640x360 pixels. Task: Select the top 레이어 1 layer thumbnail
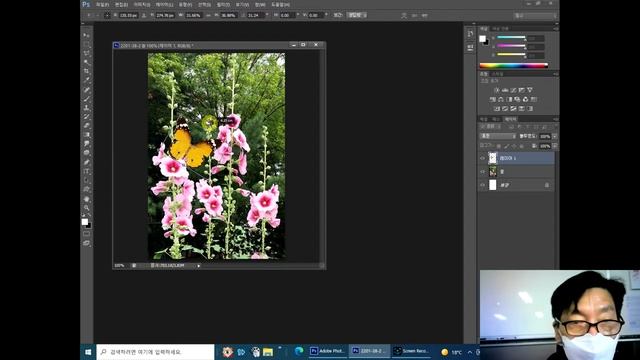click(493, 158)
